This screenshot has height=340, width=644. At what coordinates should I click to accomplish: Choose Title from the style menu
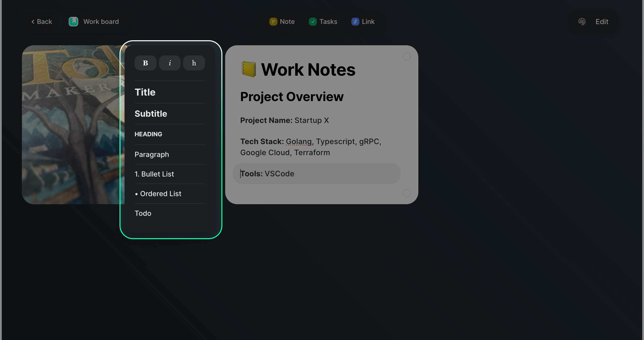point(145,92)
